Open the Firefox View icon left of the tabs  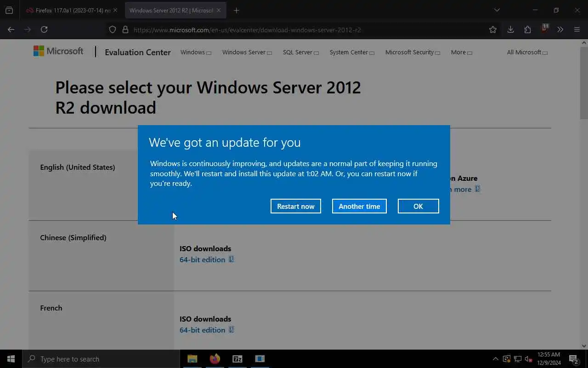point(9,10)
